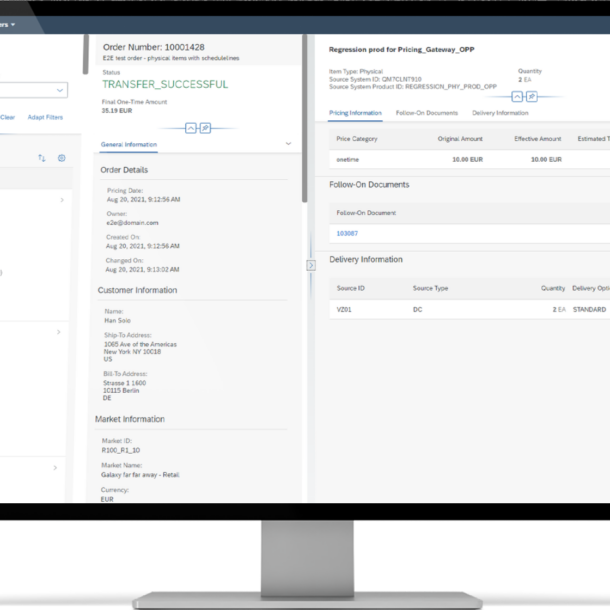This screenshot has width=610, height=610.
Task: Open the third list row chevron
Action: [x=55, y=468]
